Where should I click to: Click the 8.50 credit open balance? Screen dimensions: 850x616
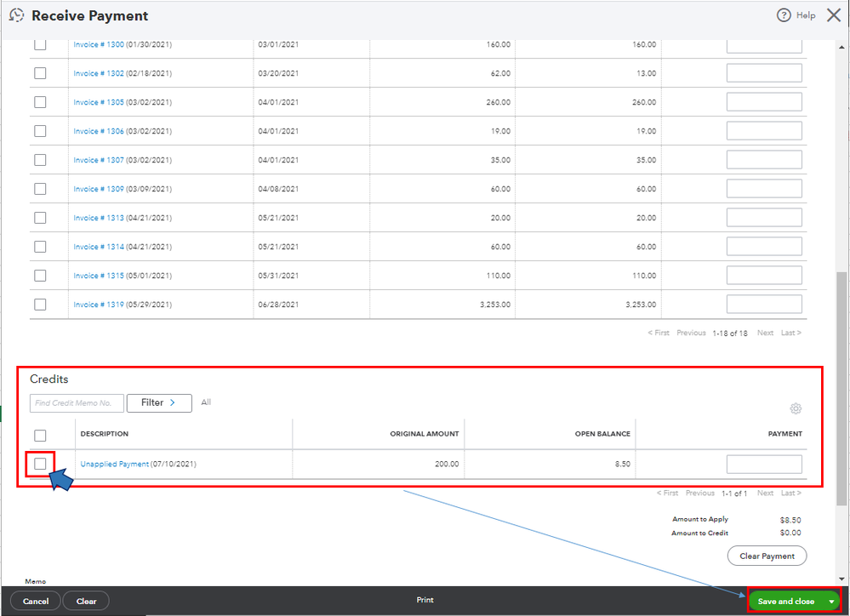tap(622, 465)
